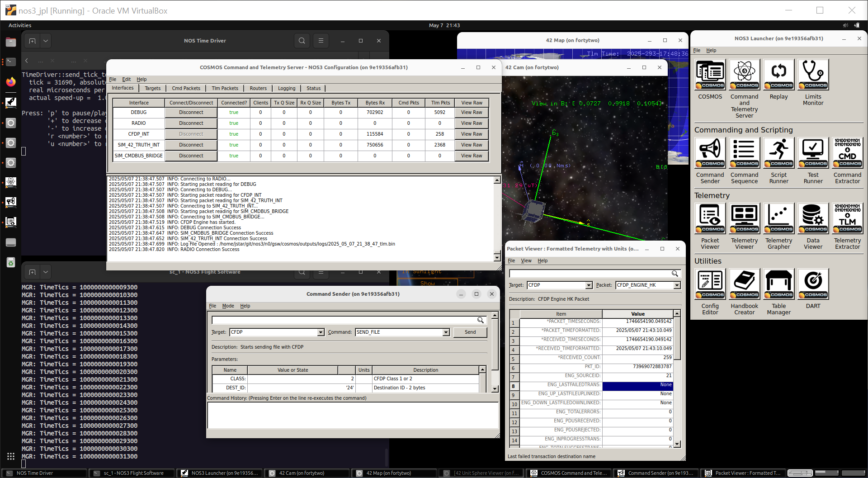View Raw data for CFDP_INT interface
This screenshot has height=478, width=868.
(x=472, y=134)
